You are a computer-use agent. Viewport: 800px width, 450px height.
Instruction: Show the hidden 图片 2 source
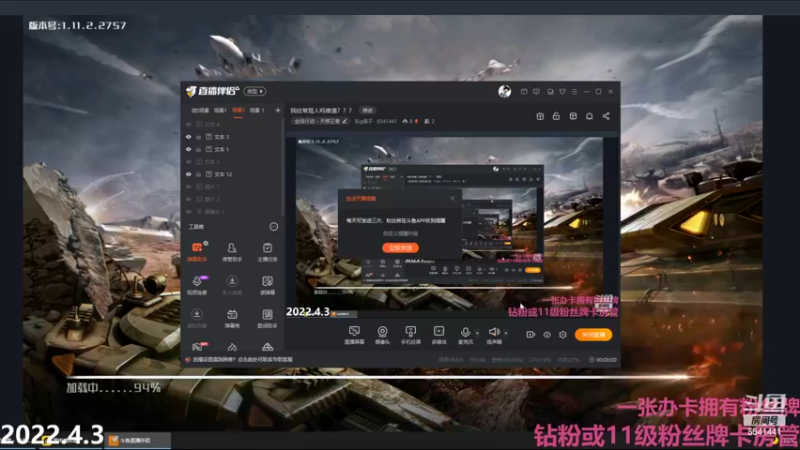coord(188,199)
